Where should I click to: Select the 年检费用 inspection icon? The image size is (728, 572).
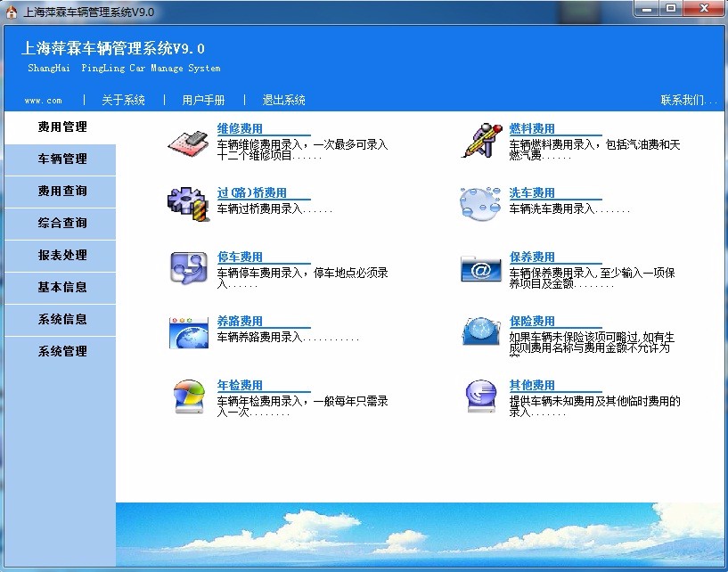(187, 396)
